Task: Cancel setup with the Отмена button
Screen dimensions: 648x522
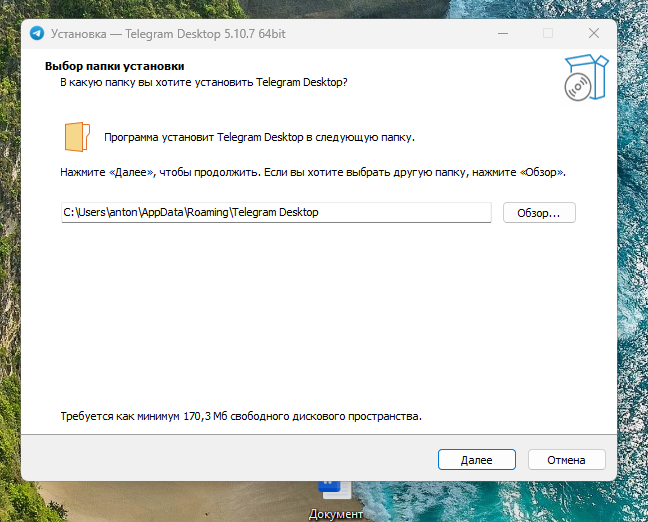Action: coord(566,460)
